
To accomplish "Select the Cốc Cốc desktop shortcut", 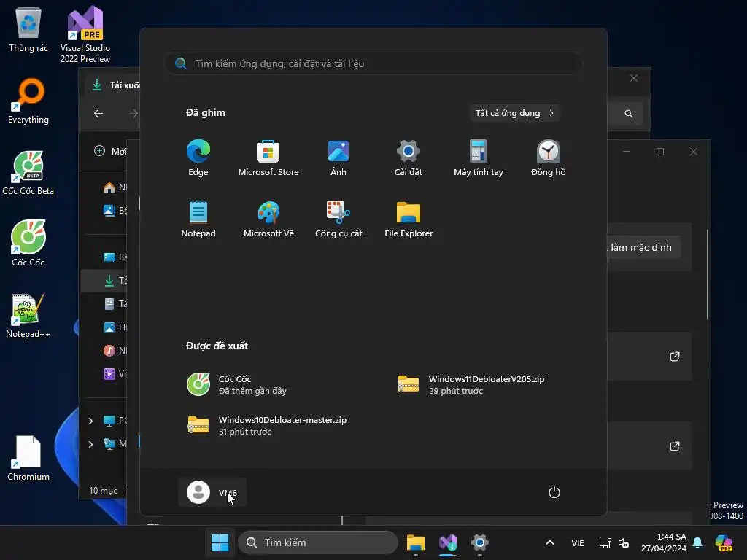I will coord(28,244).
